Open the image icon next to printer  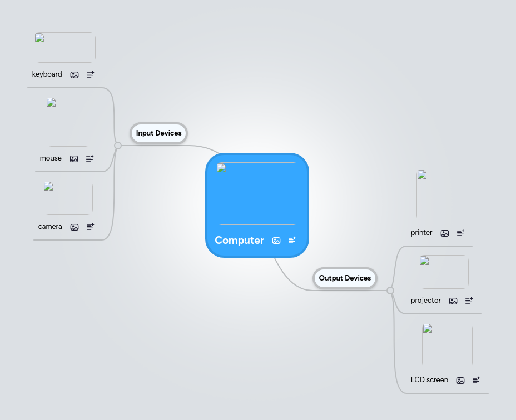pos(445,233)
